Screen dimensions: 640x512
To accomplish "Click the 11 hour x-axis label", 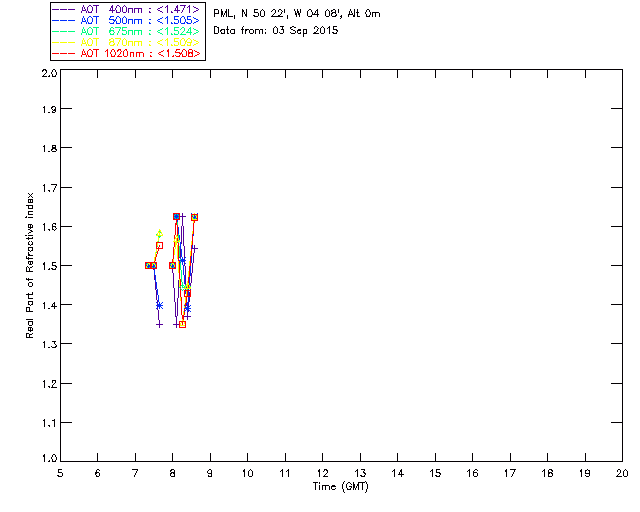I will coord(285,473).
